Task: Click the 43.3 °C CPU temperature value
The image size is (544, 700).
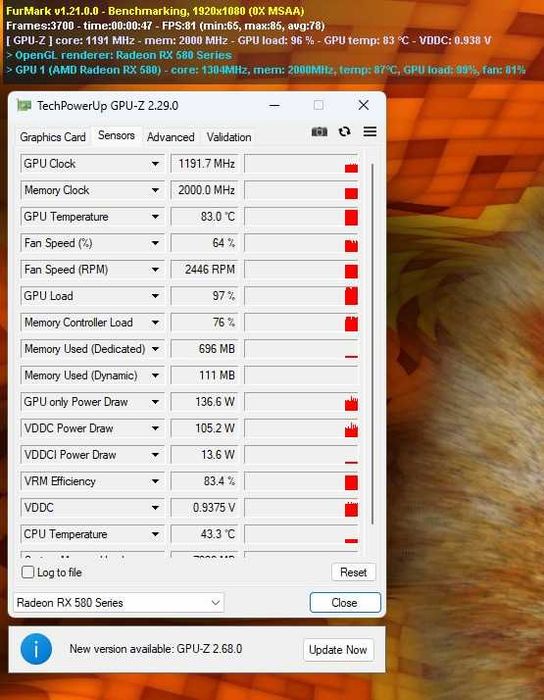Action: 205,534
